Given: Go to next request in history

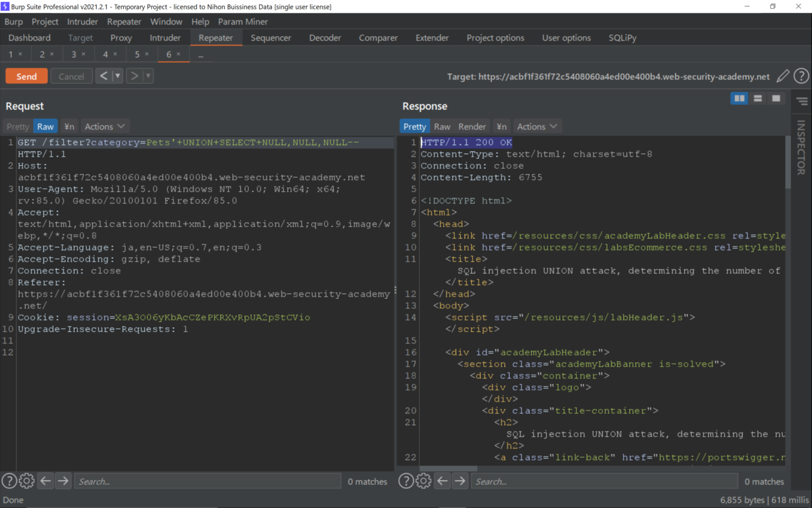Looking at the screenshot, I should pos(134,76).
